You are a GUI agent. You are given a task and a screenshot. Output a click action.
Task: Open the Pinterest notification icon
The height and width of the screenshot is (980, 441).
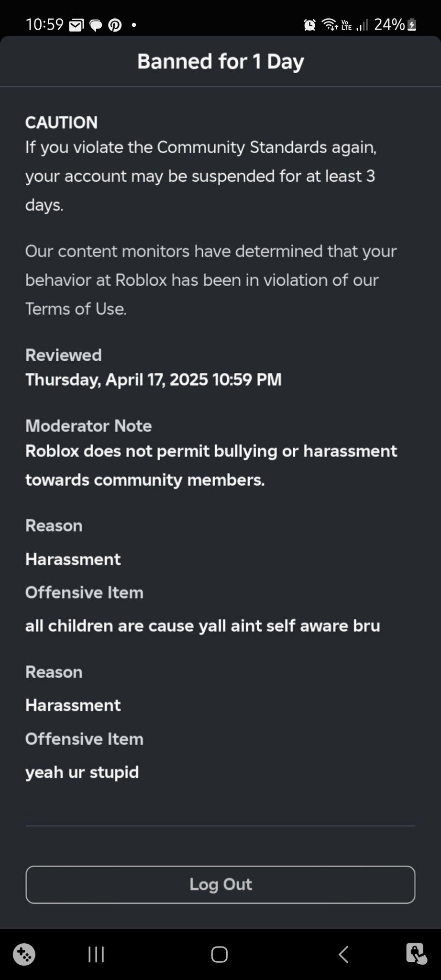pyautogui.click(x=115, y=25)
